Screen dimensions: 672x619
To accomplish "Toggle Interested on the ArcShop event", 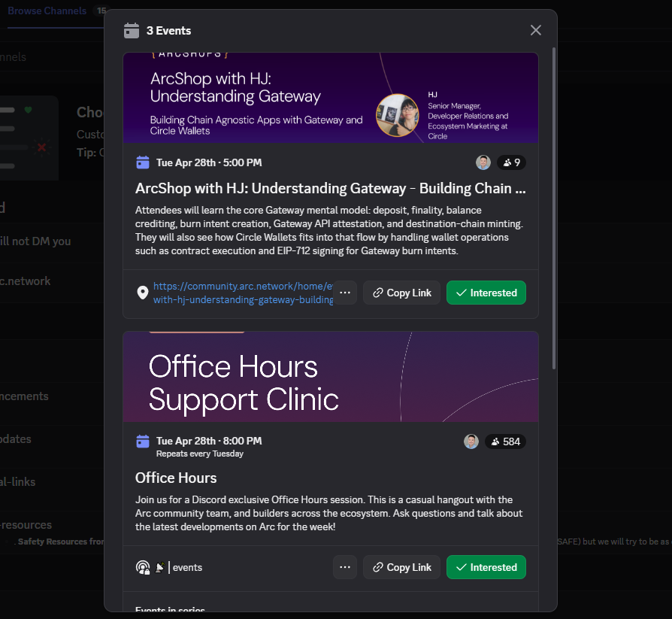I will (486, 293).
